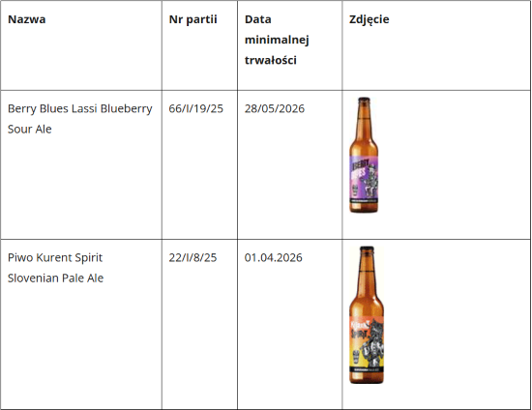
Task: Select the Nazwa column header
Action: (x=27, y=19)
